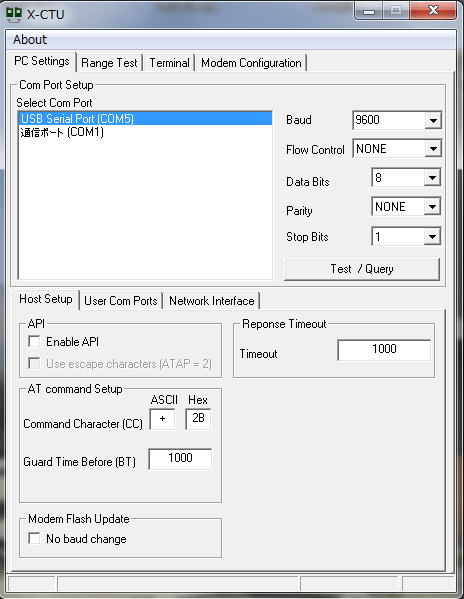Screen dimensions: 464x599
Task: Open the About menu
Action: point(30,40)
